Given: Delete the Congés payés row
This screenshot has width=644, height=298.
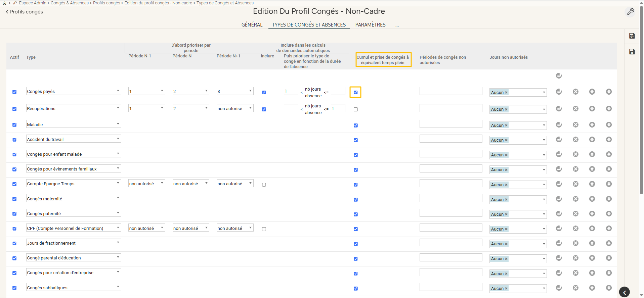Looking at the screenshot, I should tap(575, 92).
